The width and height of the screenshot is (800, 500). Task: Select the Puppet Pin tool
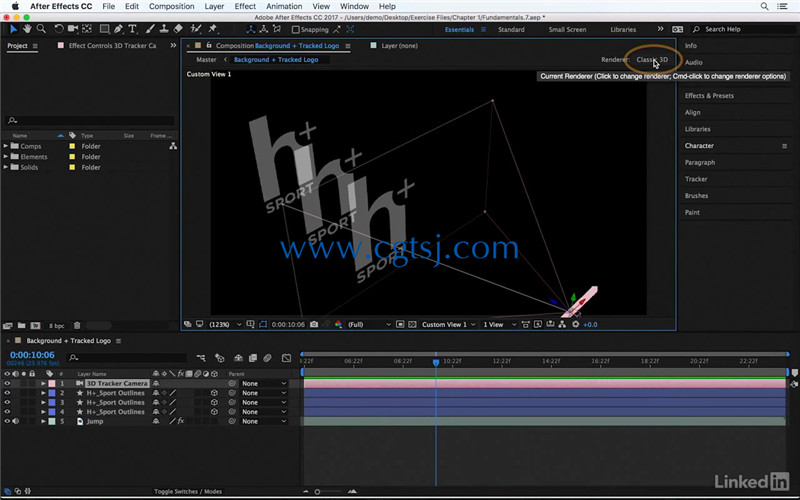point(213,29)
